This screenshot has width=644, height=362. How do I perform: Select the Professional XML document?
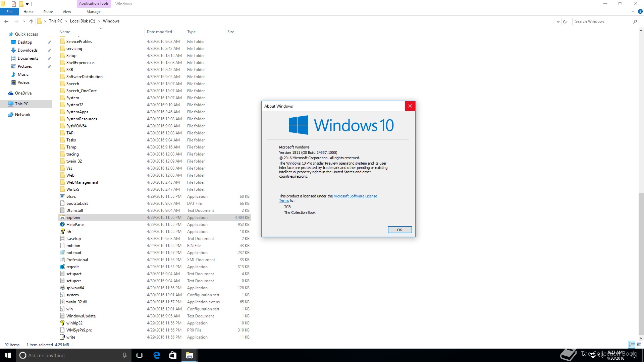click(x=77, y=260)
